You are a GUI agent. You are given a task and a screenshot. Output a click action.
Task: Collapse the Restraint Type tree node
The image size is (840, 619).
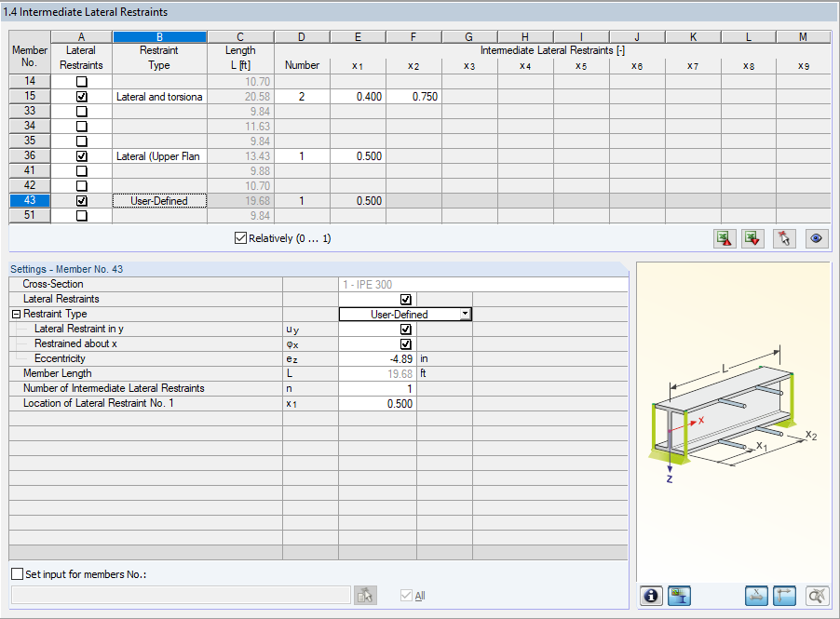(x=16, y=315)
